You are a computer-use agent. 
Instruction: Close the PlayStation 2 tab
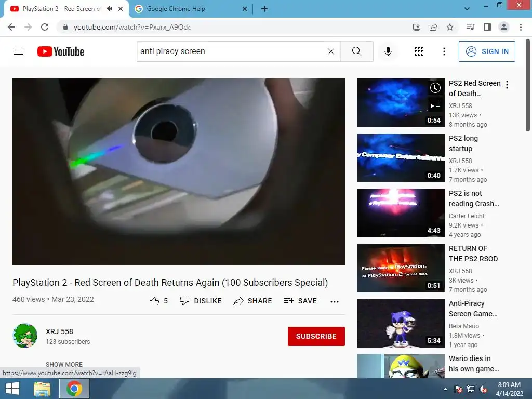(x=121, y=9)
